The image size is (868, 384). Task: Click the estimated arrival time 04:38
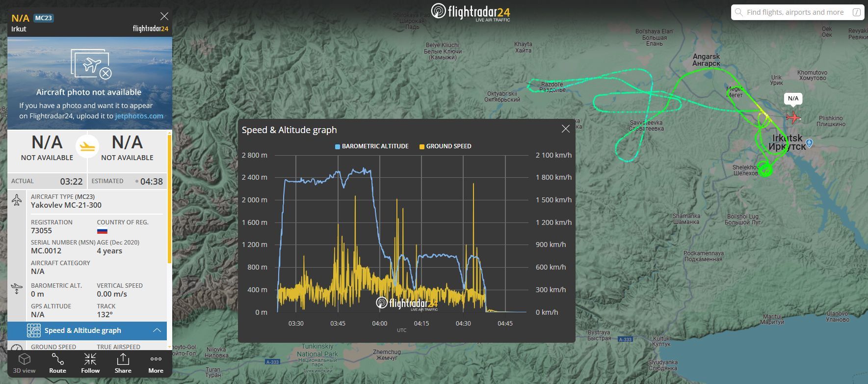pos(151,182)
